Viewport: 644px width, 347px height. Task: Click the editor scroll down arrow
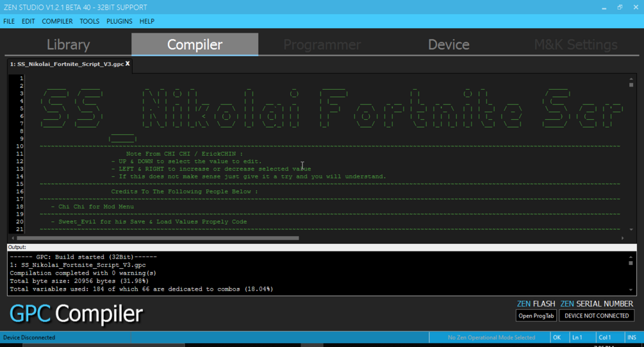click(631, 230)
